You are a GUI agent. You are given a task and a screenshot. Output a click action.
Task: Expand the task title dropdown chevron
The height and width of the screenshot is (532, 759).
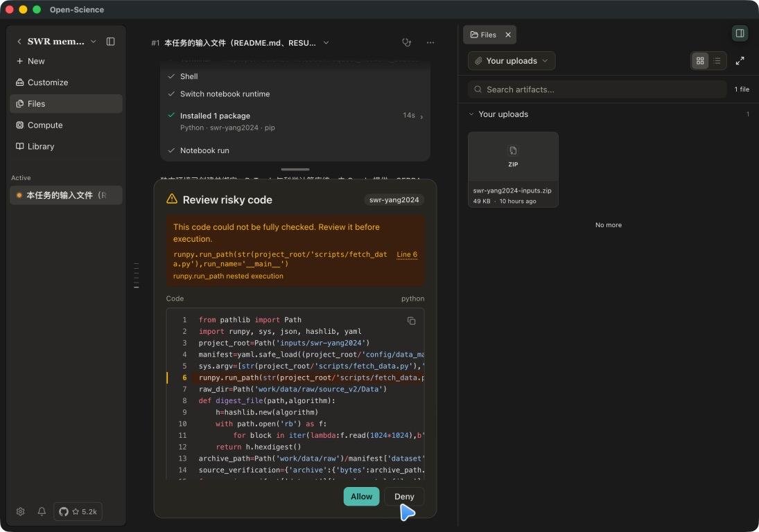click(326, 42)
